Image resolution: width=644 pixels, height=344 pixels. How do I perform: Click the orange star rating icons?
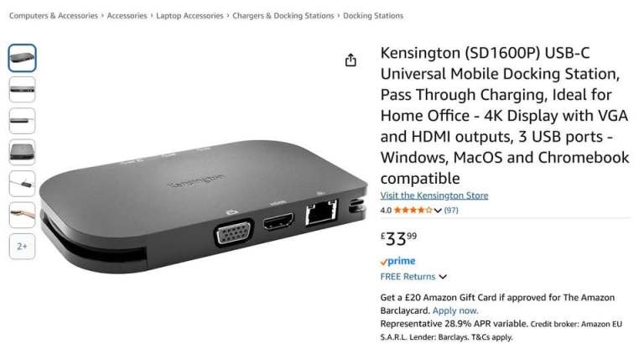(413, 210)
